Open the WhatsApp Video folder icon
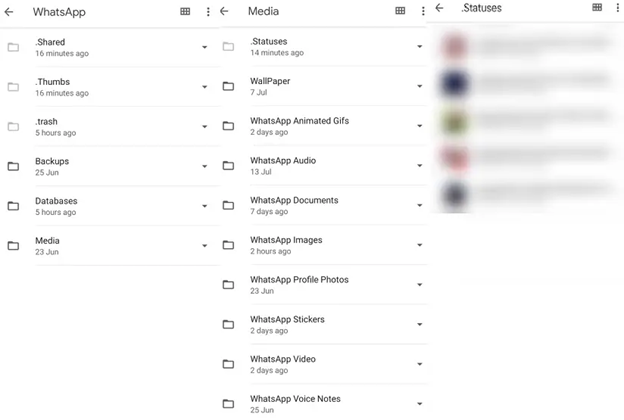The image size is (624, 420). tap(228, 364)
